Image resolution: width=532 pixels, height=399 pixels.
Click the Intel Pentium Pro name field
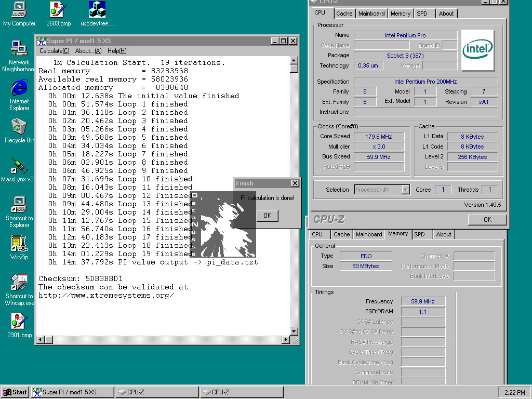tap(405, 35)
